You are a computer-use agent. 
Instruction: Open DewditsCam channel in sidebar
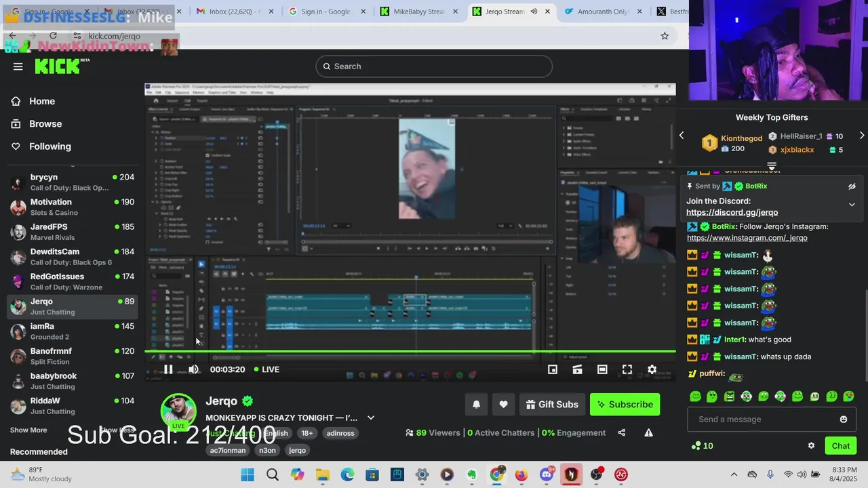pyautogui.click(x=73, y=257)
